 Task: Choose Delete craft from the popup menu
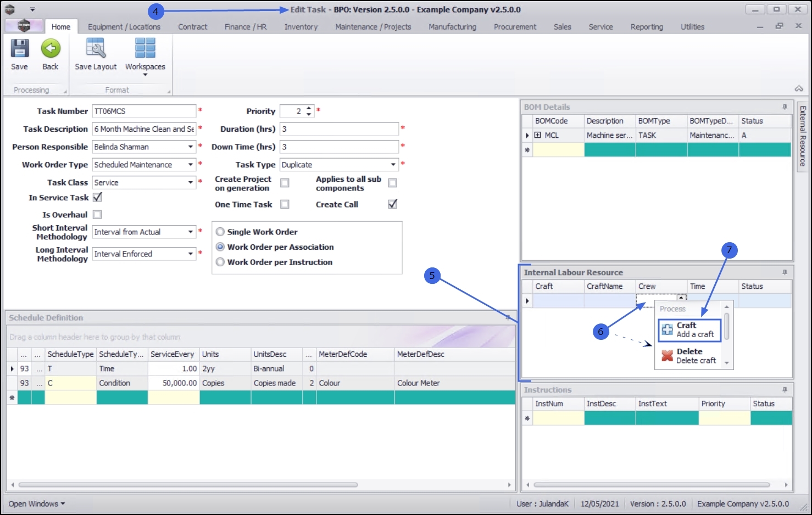(689, 356)
